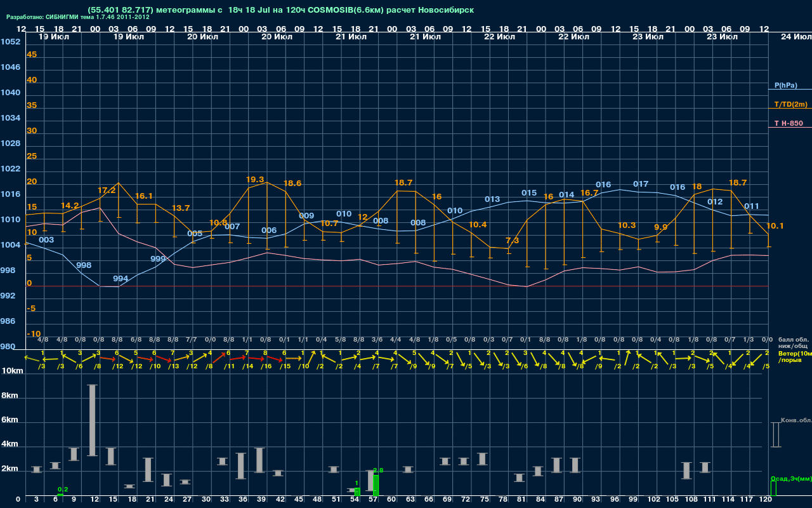Click the 13.7 temperature label
The image size is (812, 508).
(x=181, y=208)
